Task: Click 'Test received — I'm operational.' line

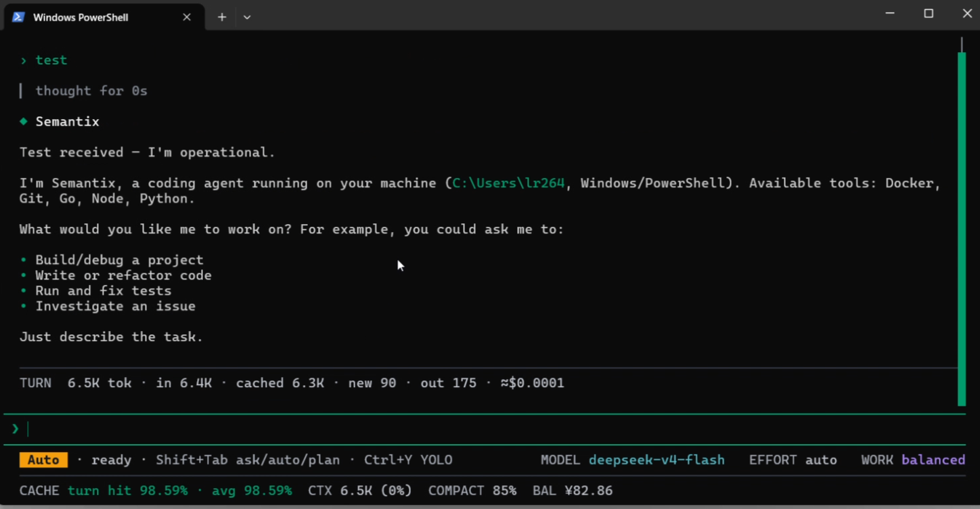Action: click(x=148, y=152)
